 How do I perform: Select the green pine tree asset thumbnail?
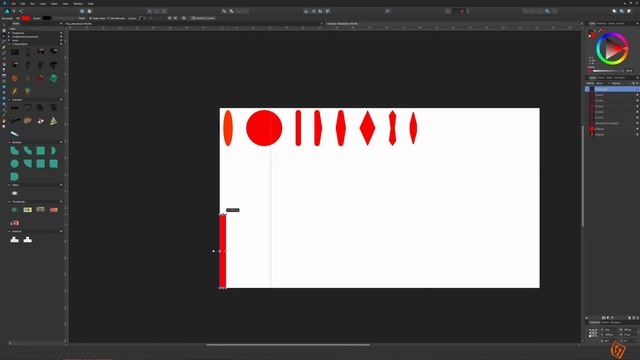[53, 121]
